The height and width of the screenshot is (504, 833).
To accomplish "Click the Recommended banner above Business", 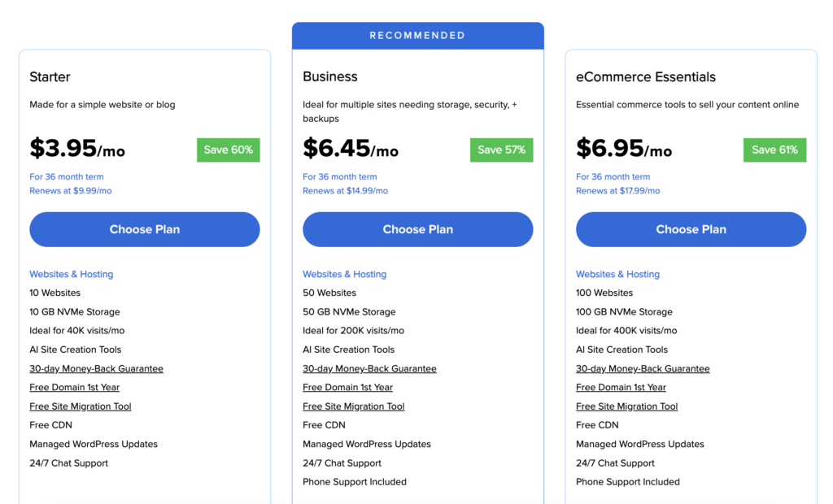I will 417,36.
